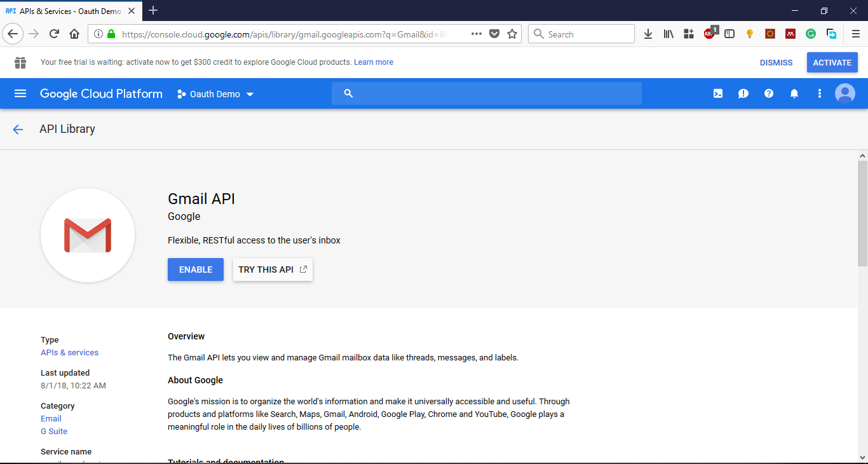Focus the Cloud Platform search field

coord(487,93)
